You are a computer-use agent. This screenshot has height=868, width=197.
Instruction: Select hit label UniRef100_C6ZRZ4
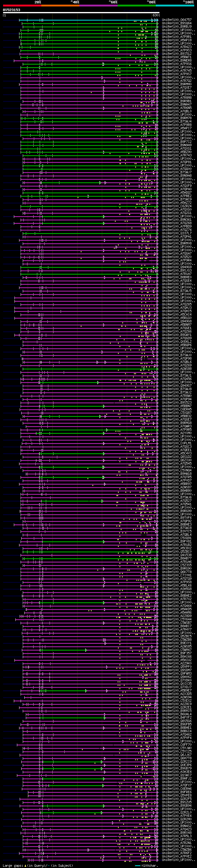pyautogui.click(x=176, y=206)
